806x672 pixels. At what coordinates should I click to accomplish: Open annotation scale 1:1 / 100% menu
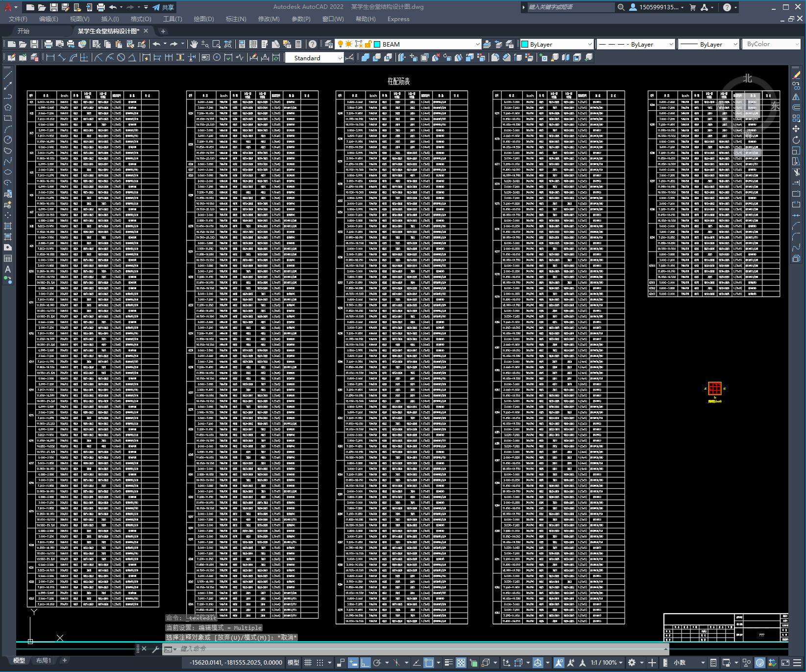[606, 663]
